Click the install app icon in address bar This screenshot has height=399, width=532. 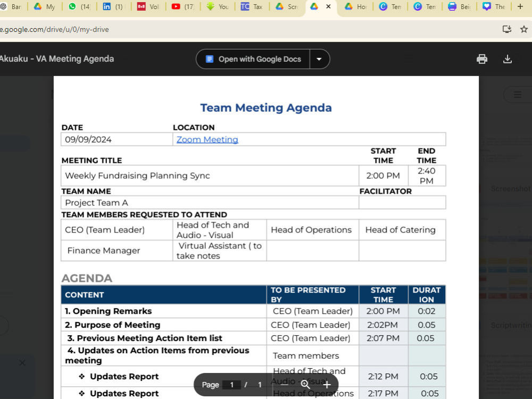tap(506, 29)
